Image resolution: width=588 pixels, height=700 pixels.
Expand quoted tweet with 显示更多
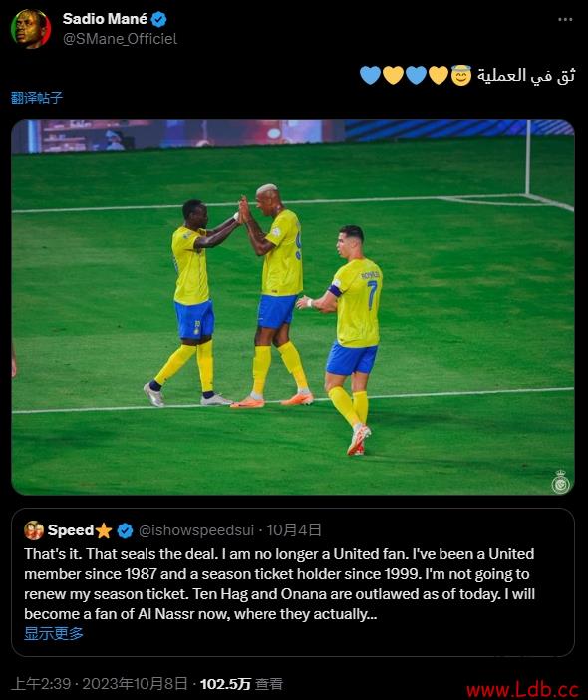tap(54, 633)
